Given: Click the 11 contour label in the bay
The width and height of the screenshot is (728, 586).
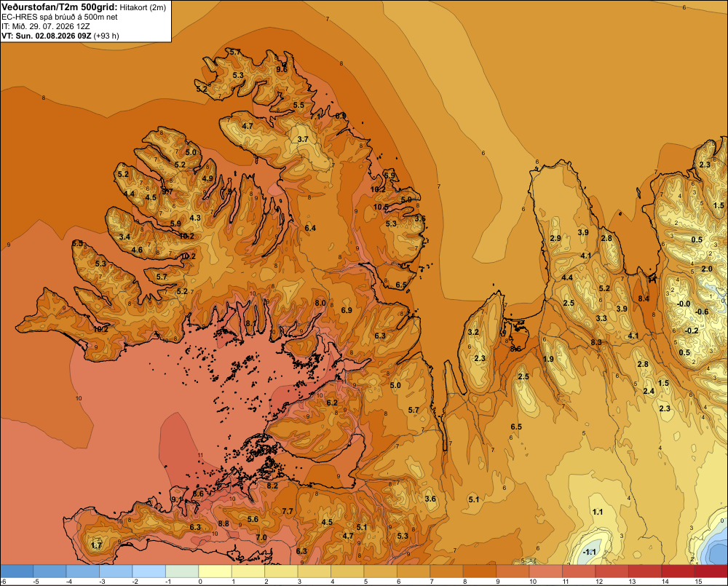Looking at the screenshot, I should coord(201,455).
